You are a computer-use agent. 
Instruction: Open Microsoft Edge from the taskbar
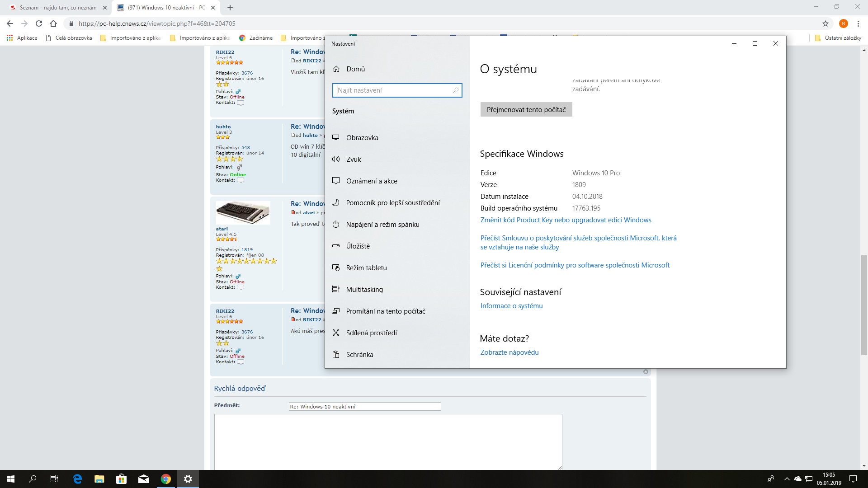[x=77, y=479]
